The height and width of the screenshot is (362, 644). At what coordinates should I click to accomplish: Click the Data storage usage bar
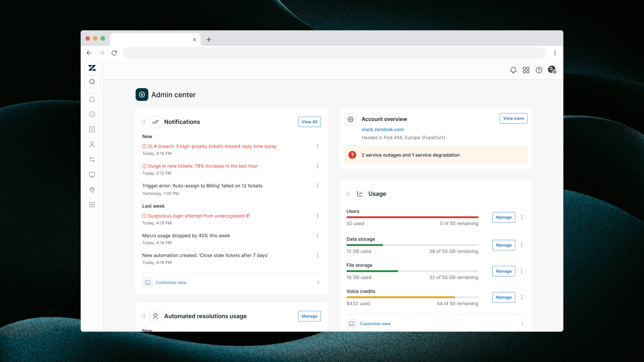[412, 245]
